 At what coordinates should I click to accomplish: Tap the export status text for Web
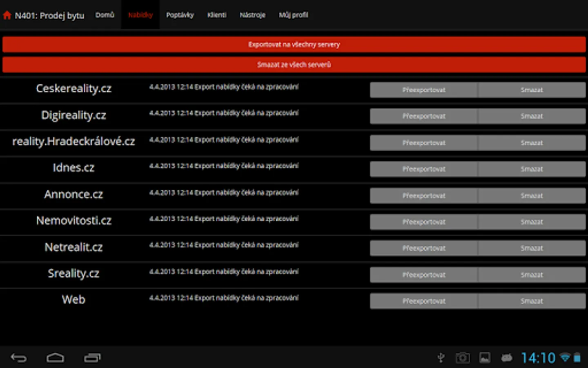(224, 298)
